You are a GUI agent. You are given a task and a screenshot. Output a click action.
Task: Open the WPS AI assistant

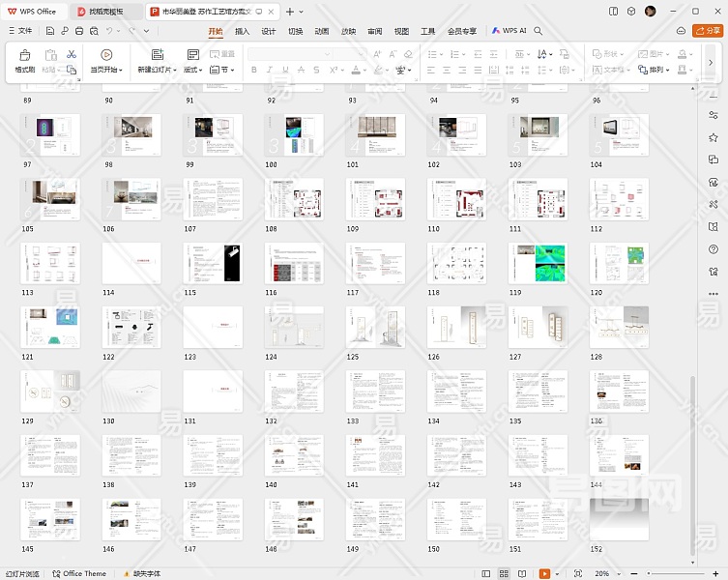point(510,31)
